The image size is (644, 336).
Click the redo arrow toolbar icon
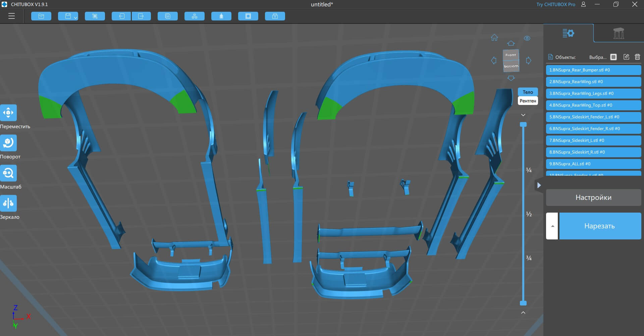(141, 16)
